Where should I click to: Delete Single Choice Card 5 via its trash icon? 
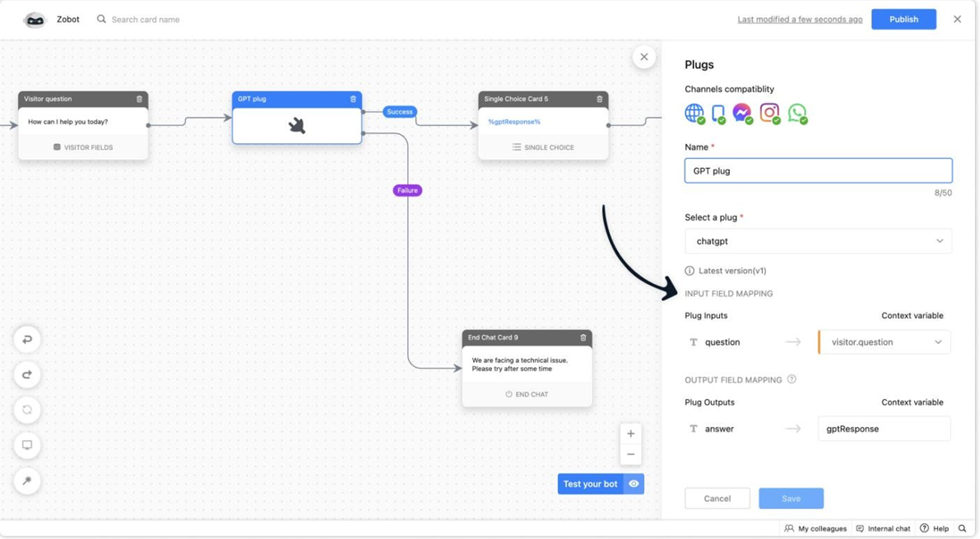tap(599, 99)
